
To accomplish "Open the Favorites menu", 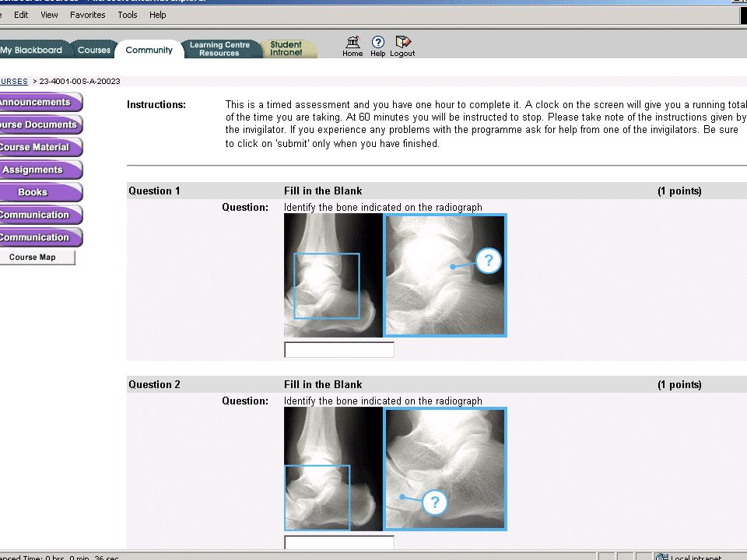I will pyautogui.click(x=88, y=15).
